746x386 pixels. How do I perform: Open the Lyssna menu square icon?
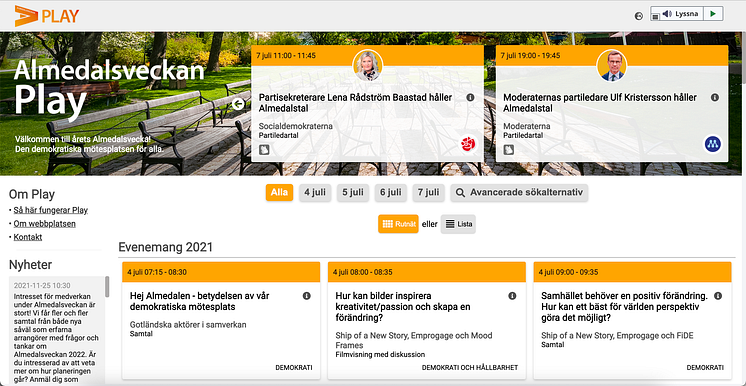click(x=655, y=17)
